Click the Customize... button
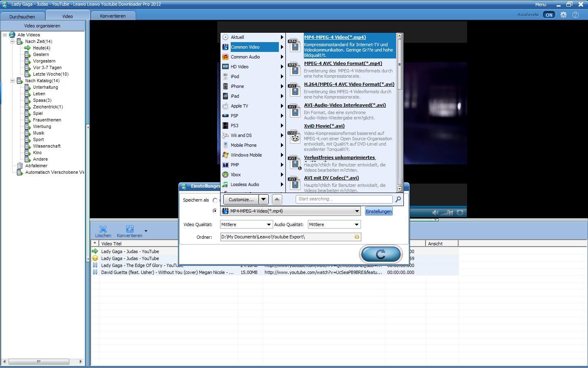 pos(241,200)
